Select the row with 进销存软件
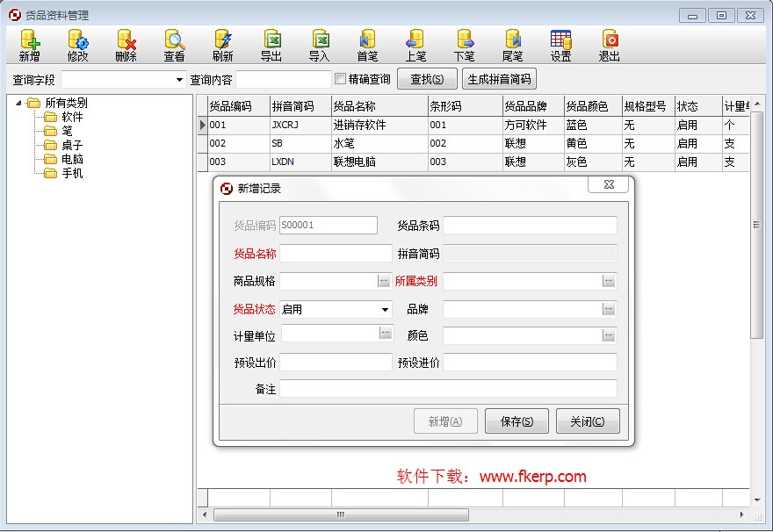 (x=473, y=126)
